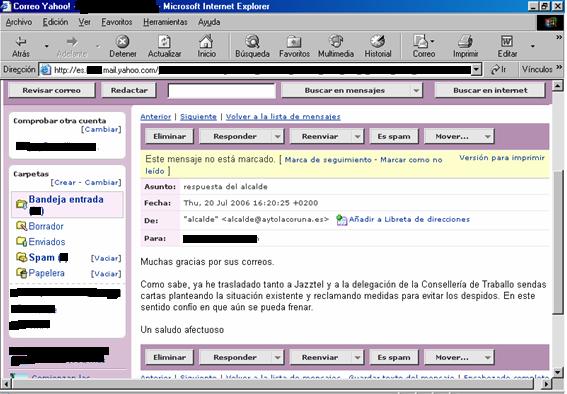The height and width of the screenshot is (394, 567).
Task: Click the top Es spam button
Action: click(x=394, y=137)
